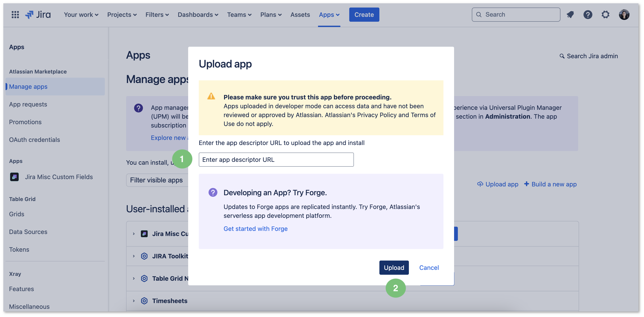Click the warning triangle icon in dialog
644x317 pixels.
(211, 96)
